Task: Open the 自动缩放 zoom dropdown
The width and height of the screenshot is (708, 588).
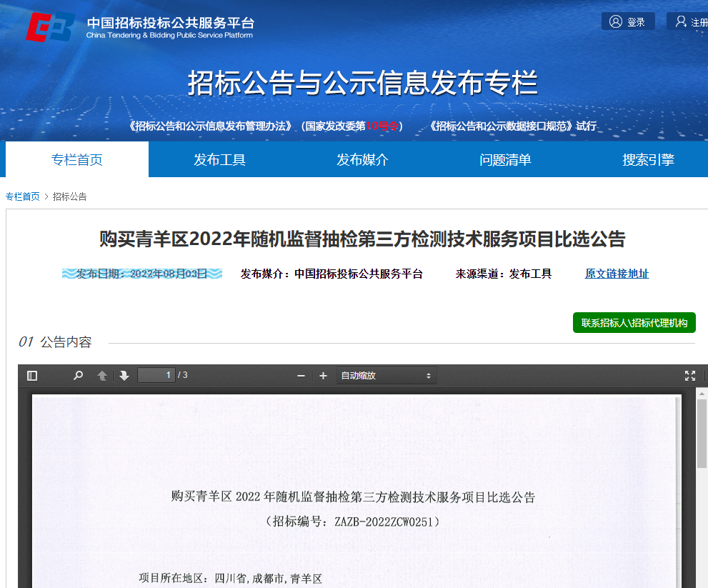Action: click(387, 376)
